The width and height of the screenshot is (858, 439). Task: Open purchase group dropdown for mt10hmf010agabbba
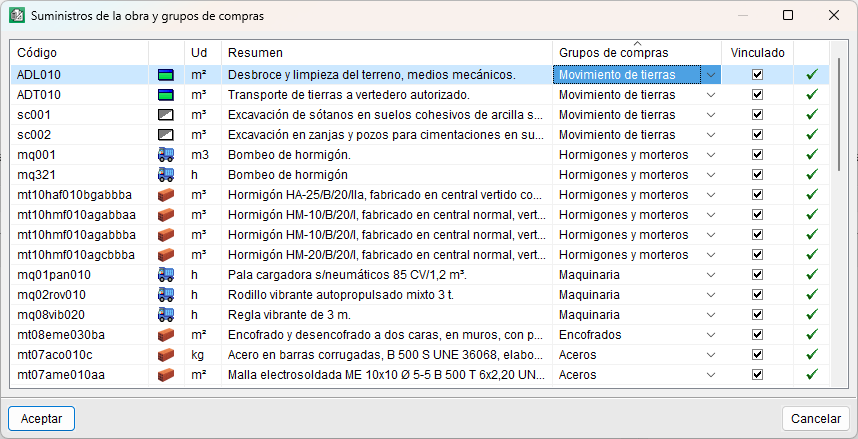711,235
